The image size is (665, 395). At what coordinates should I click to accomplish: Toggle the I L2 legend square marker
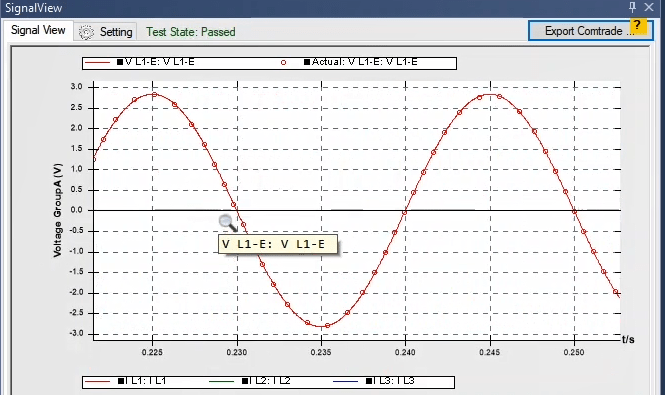pos(245,381)
